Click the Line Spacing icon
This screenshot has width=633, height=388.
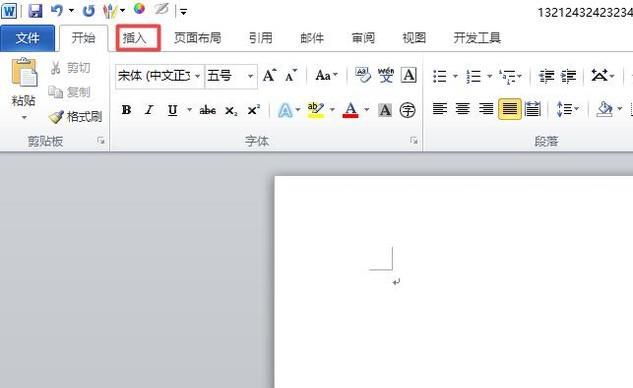pyautogui.click(x=564, y=109)
